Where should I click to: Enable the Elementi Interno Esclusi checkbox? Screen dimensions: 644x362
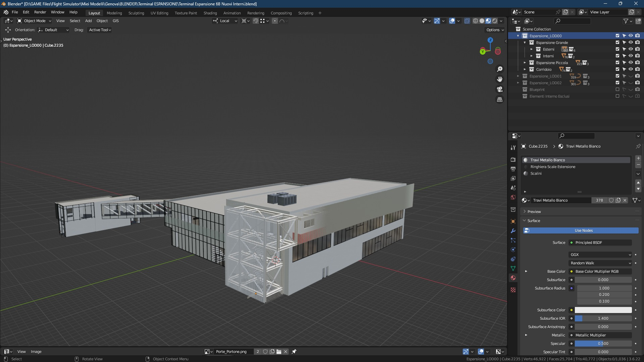click(x=617, y=96)
